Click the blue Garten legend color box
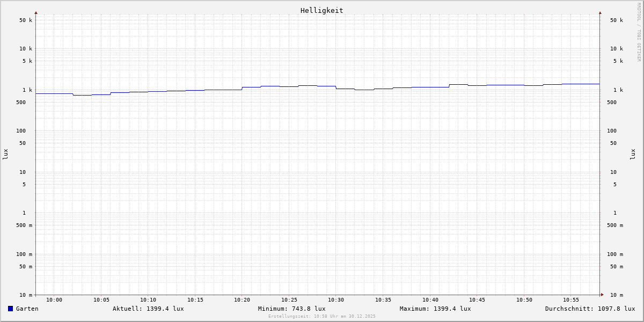 pos(10,309)
